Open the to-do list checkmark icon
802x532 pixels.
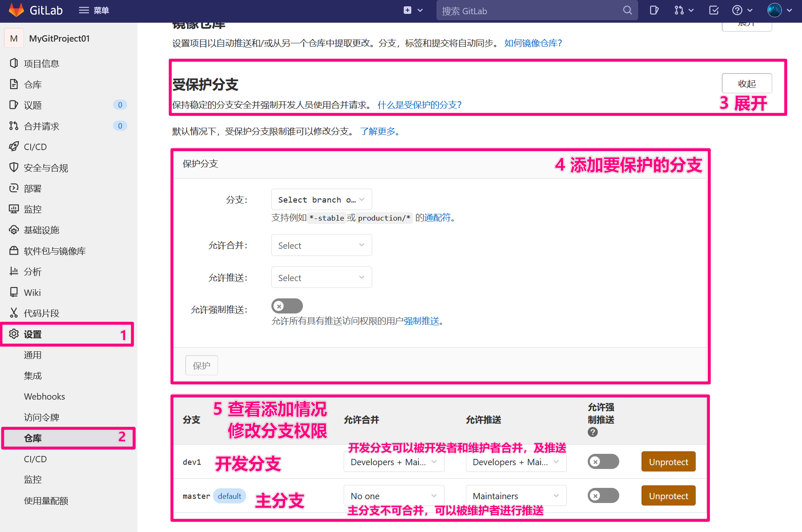pos(714,10)
